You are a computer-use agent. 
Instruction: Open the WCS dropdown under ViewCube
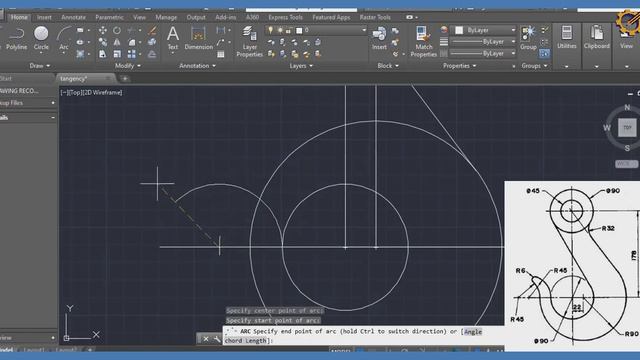(626, 164)
